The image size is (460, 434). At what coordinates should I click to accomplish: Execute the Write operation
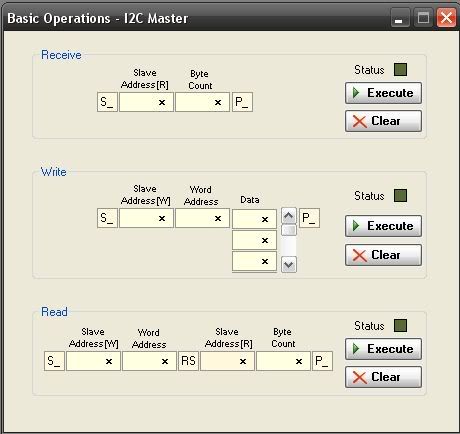(383, 226)
